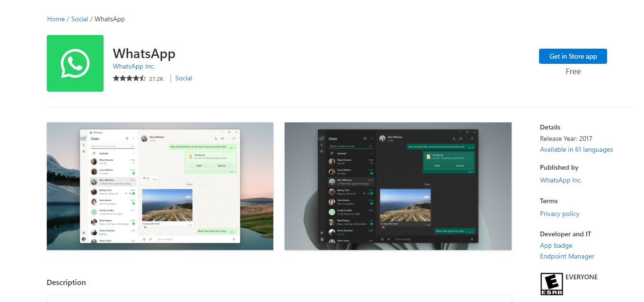Open the Endpoint Manager link

567,256
